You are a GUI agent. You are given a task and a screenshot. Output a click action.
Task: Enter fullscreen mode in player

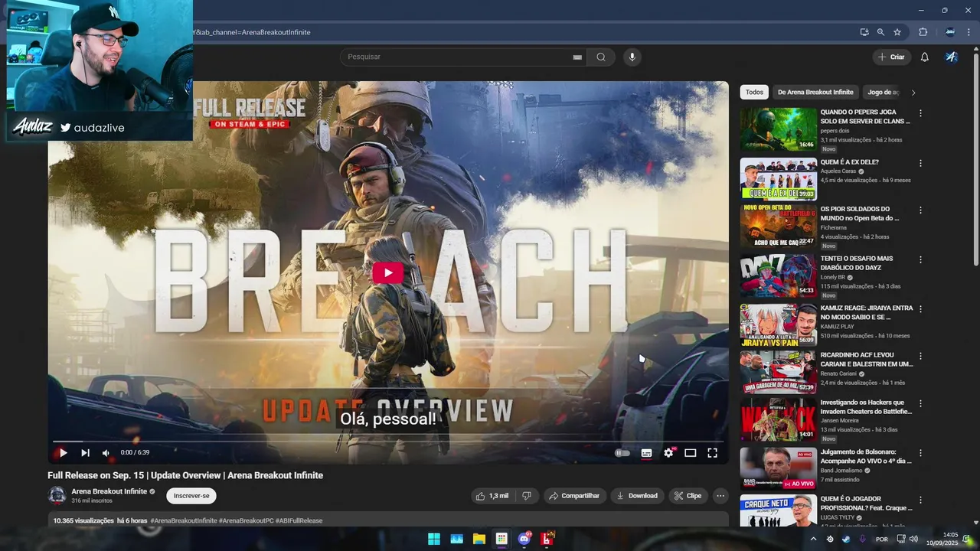point(712,453)
